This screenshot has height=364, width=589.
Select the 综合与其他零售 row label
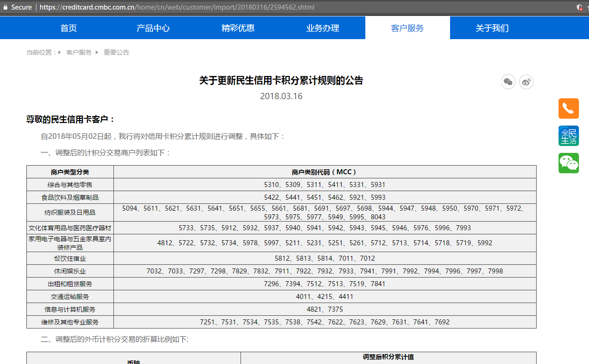(x=70, y=185)
